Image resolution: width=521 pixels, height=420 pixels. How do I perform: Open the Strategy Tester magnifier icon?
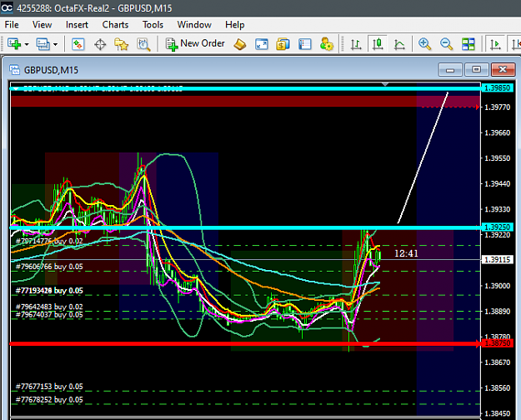tap(143, 44)
